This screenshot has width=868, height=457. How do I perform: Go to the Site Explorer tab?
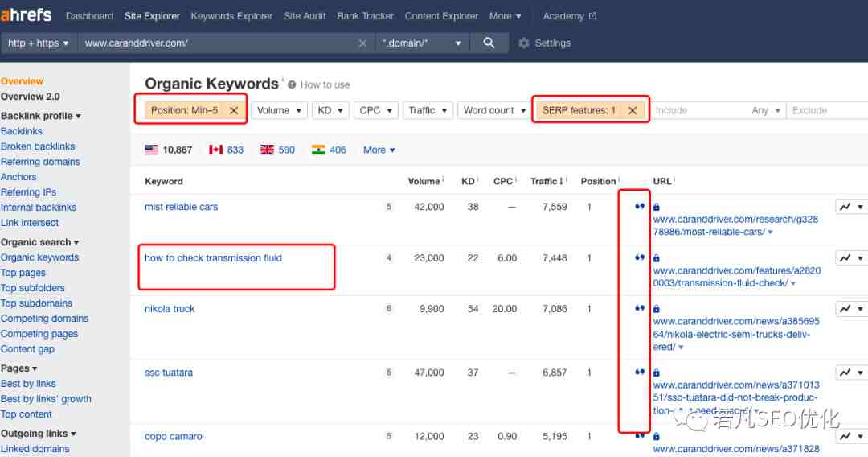pyautogui.click(x=152, y=16)
